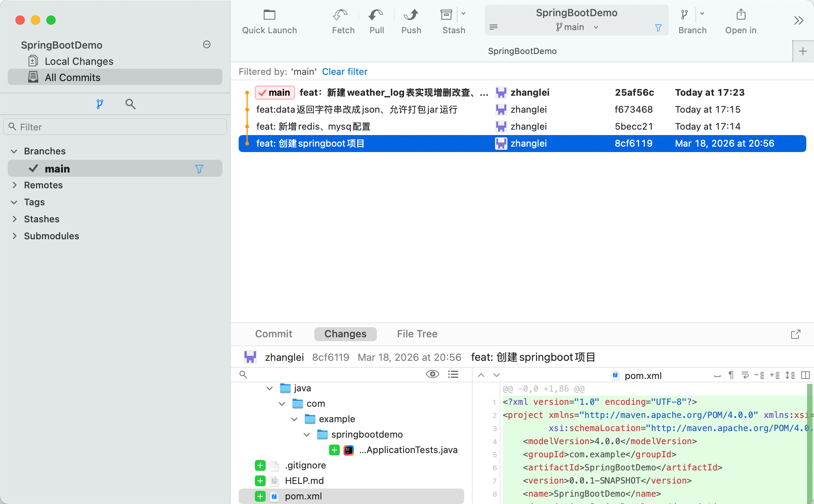Switch to the Commit tab
This screenshot has width=814, height=504.
click(x=273, y=334)
